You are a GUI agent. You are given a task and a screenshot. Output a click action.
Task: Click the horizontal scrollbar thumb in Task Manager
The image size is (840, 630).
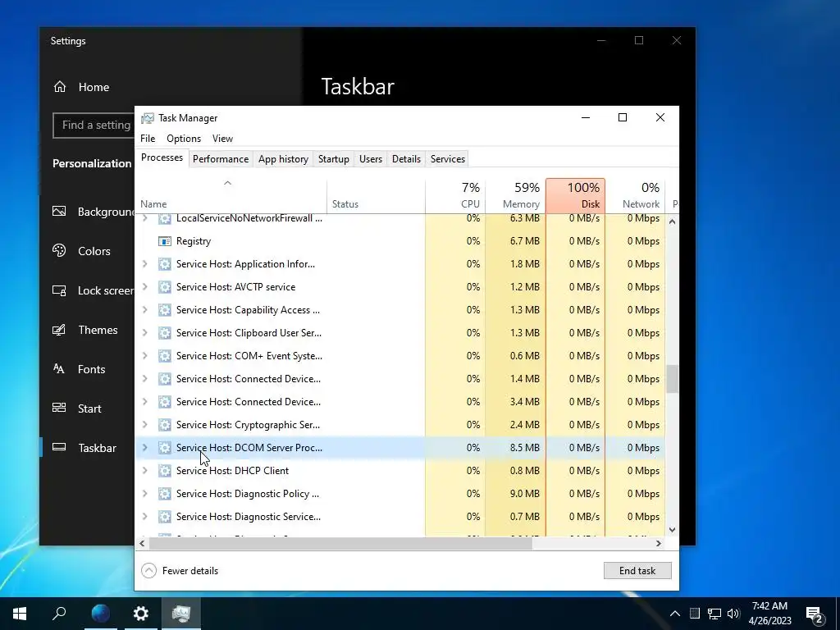tap(340, 543)
